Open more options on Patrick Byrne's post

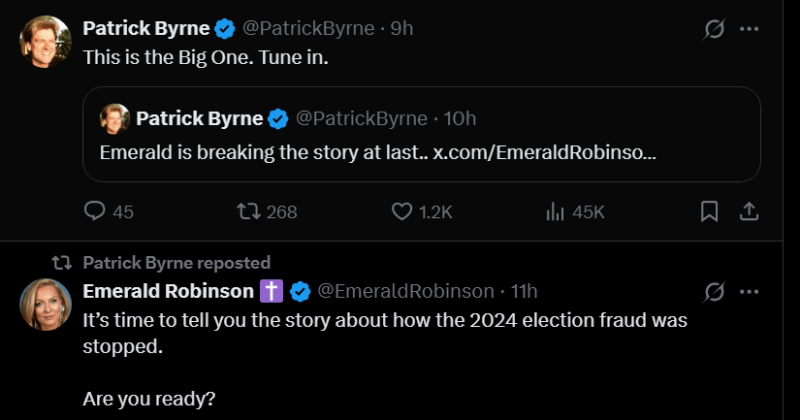749,29
